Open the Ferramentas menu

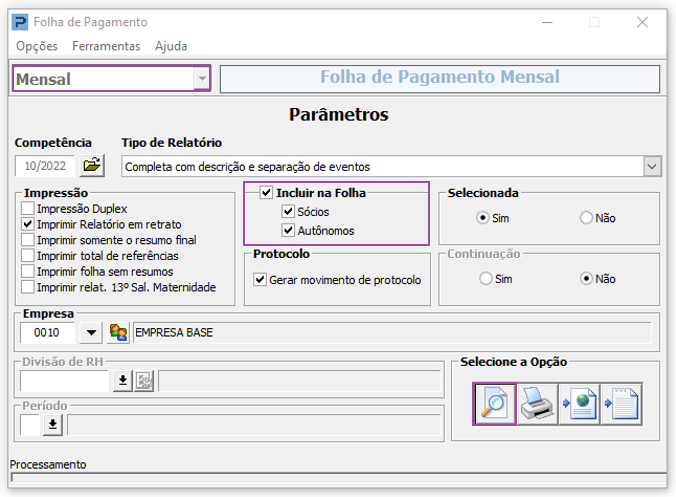click(106, 46)
